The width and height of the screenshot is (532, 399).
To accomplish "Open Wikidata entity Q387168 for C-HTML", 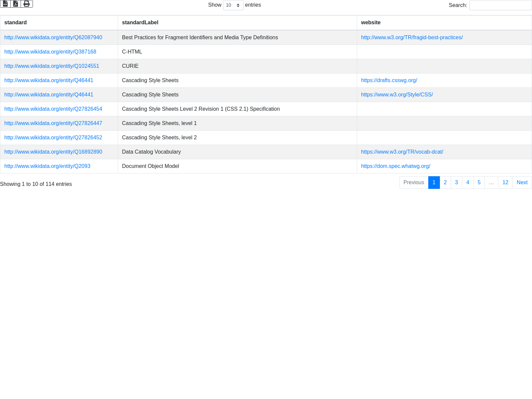I will (50, 52).
